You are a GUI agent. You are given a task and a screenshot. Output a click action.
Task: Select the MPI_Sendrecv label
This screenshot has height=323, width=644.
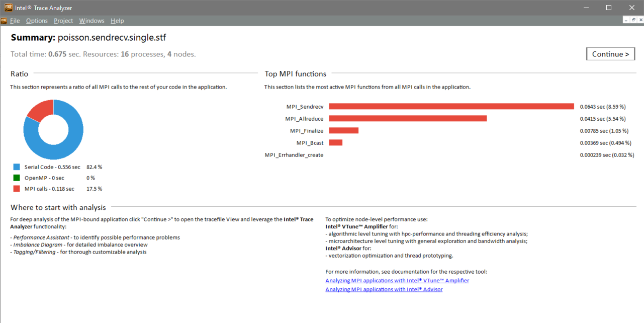[305, 107]
